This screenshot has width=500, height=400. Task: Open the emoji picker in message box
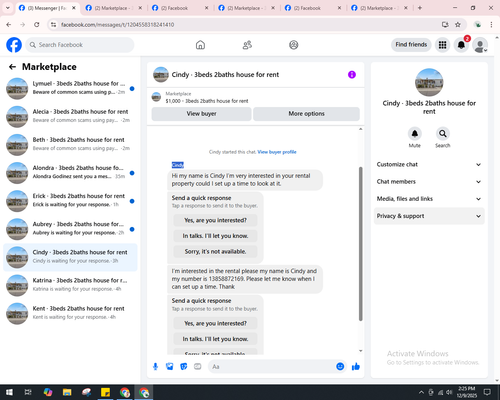coord(340,367)
